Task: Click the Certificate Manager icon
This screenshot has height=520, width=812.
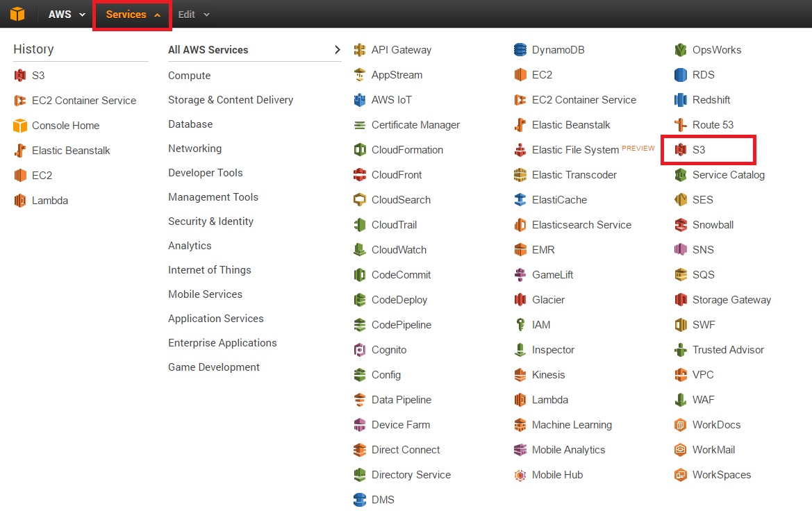Action: point(359,125)
